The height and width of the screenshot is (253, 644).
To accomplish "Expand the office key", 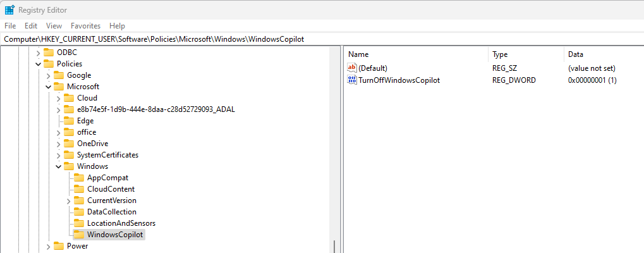I will click(x=59, y=132).
